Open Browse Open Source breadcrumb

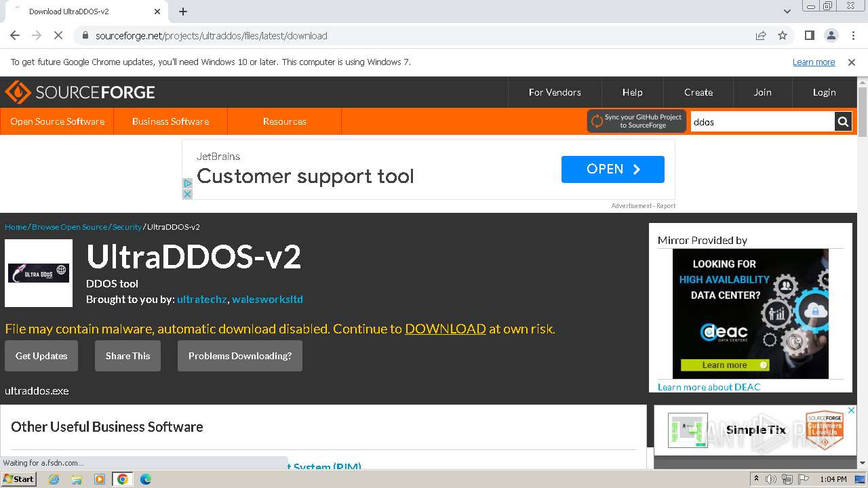(x=69, y=227)
